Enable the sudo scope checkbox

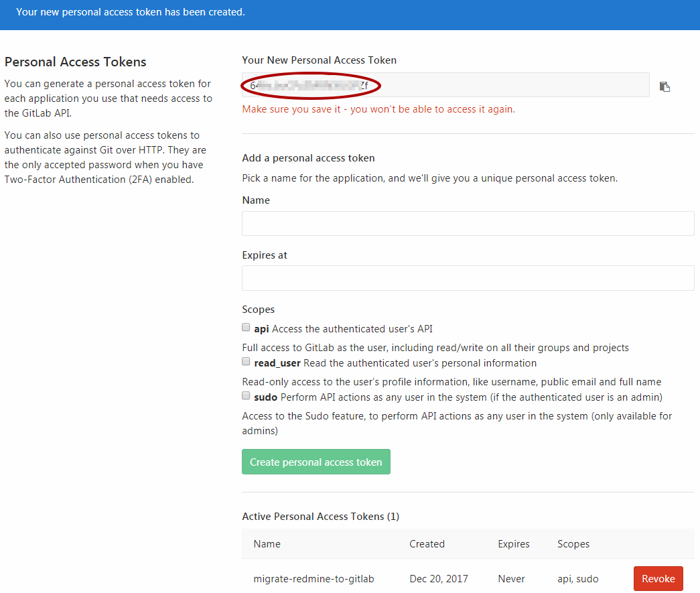[x=246, y=395]
